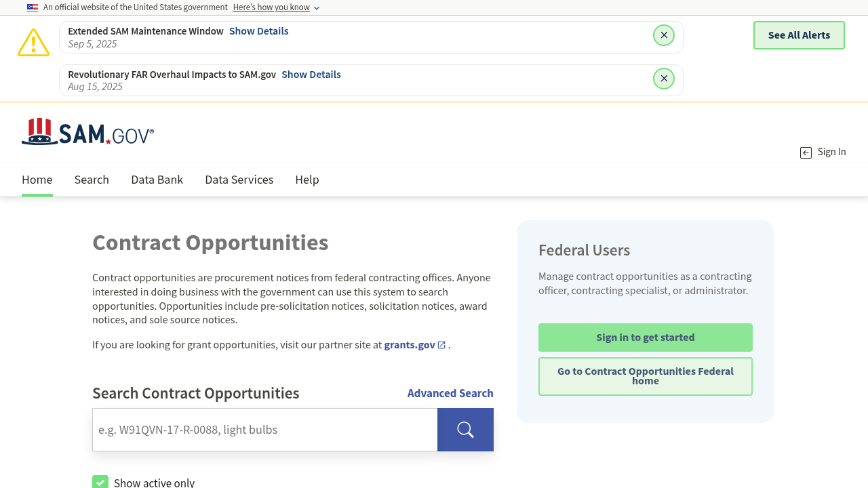
Task: Click the yellow warning triangle icon
Action: click(33, 43)
